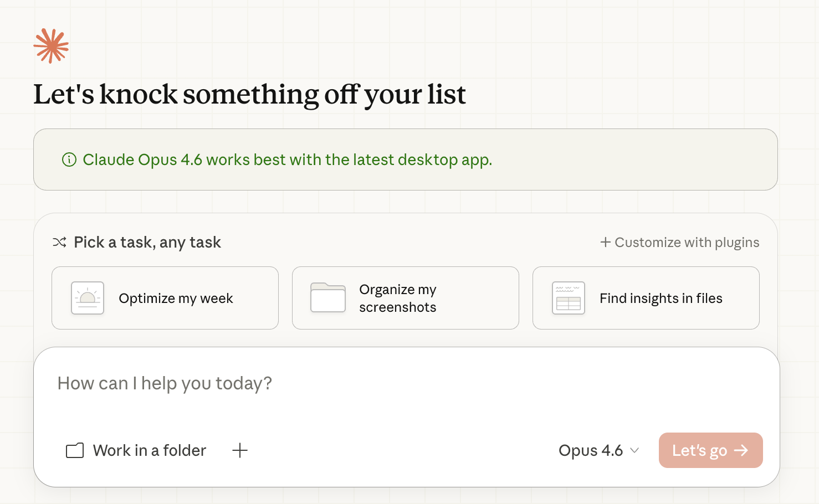Click the plus attachment icon in prompt box

[x=240, y=450]
